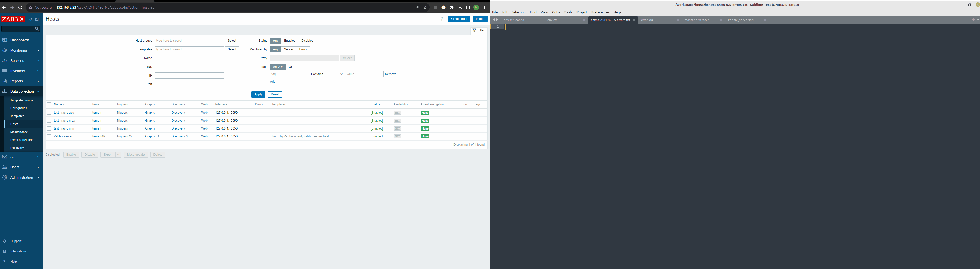Open the Selection menu in Sublime Text
This screenshot has height=269, width=980.
click(x=518, y=12)
